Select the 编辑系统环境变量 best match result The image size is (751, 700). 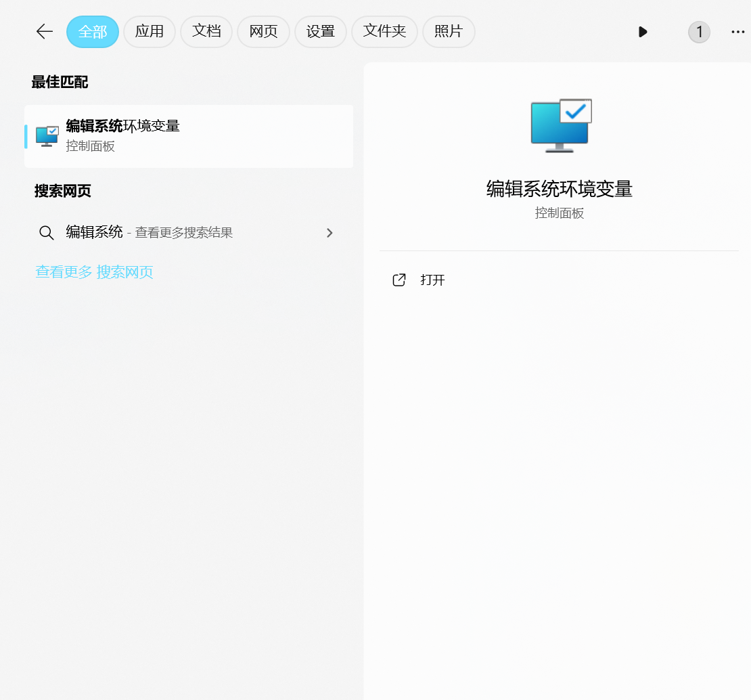point(189,136)
